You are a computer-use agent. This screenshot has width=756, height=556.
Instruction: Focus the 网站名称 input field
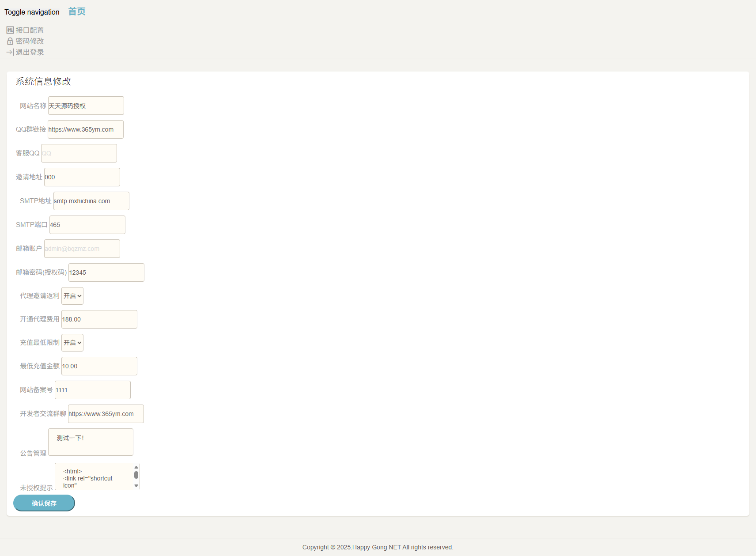click(x=86, y=106)
